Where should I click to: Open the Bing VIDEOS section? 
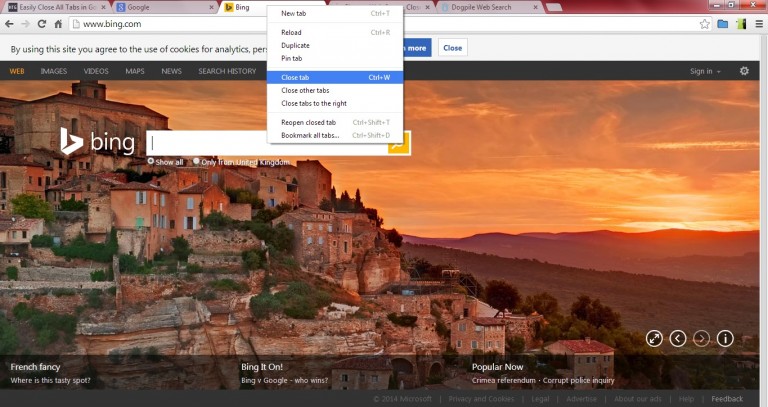[96, 71]
